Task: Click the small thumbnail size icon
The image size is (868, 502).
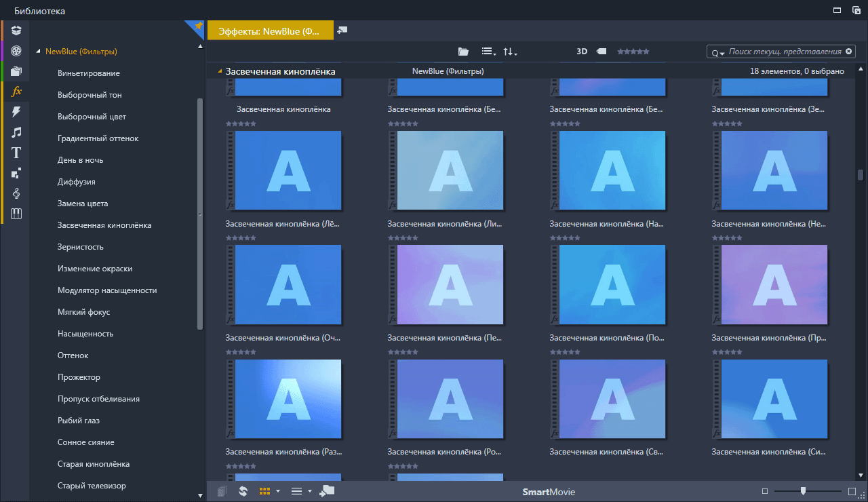Action: pos(765,491)
